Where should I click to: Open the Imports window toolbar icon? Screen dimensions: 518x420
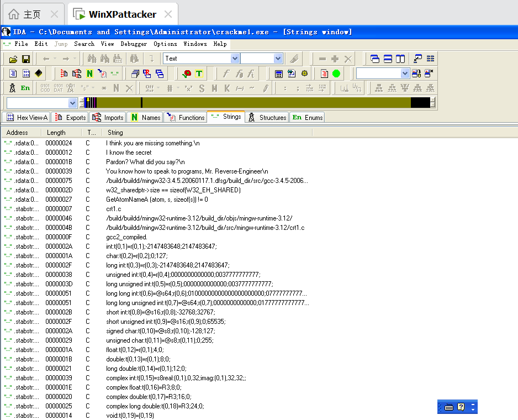(77, 73)
